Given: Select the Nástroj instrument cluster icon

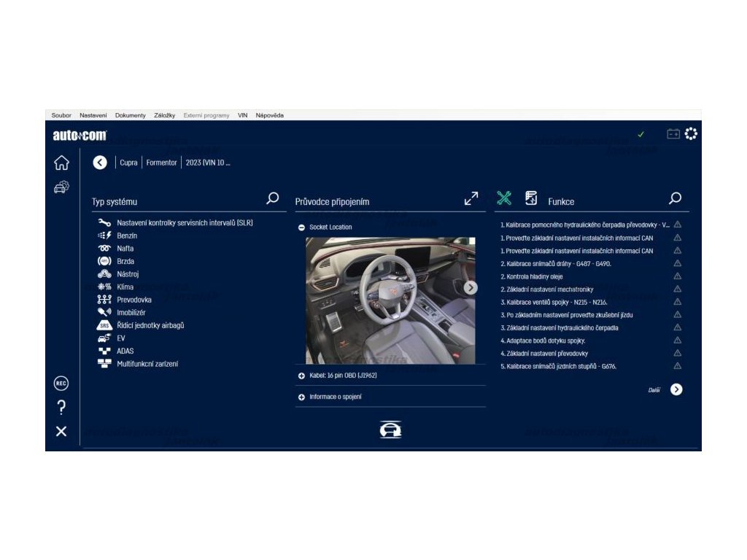Looking at the screenshot, I should pos(104,274).
